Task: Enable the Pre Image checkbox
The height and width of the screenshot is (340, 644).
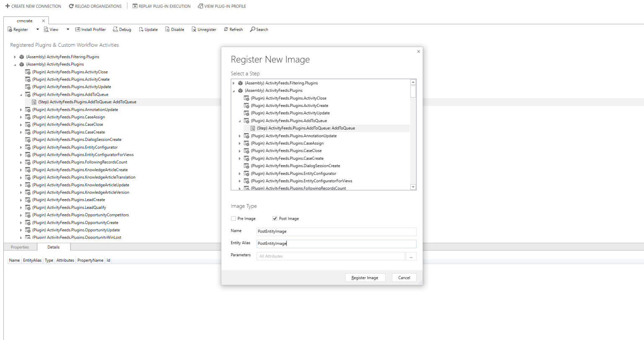Action: click(x=234, y=218)
